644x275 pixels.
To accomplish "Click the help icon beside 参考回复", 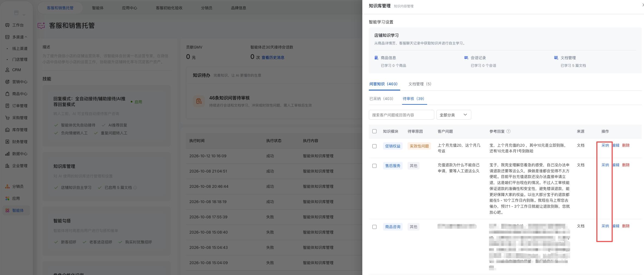I will click(x=508, y=131).
